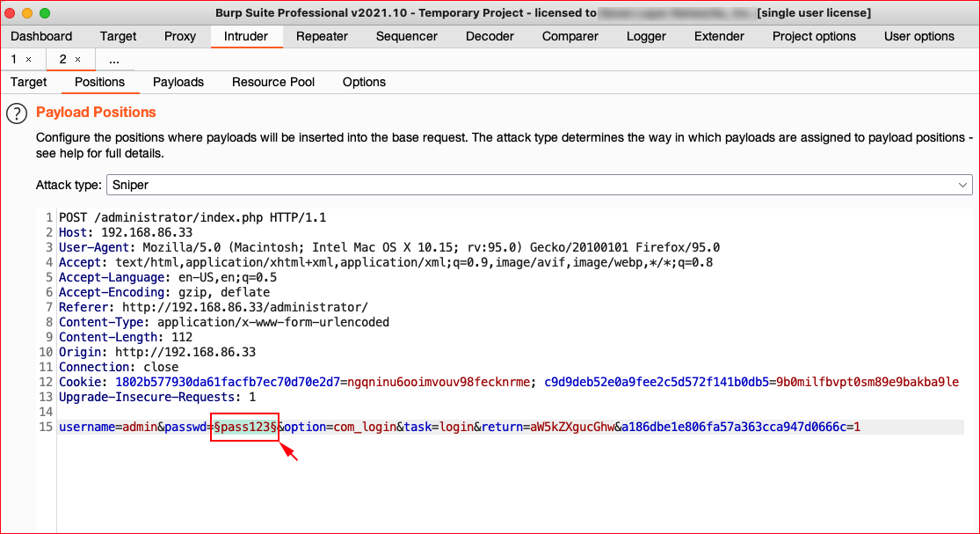This screenshot has width=980, height=534.
Task: Open the Payload Positions help icon
Action: (x=17, y=113)
